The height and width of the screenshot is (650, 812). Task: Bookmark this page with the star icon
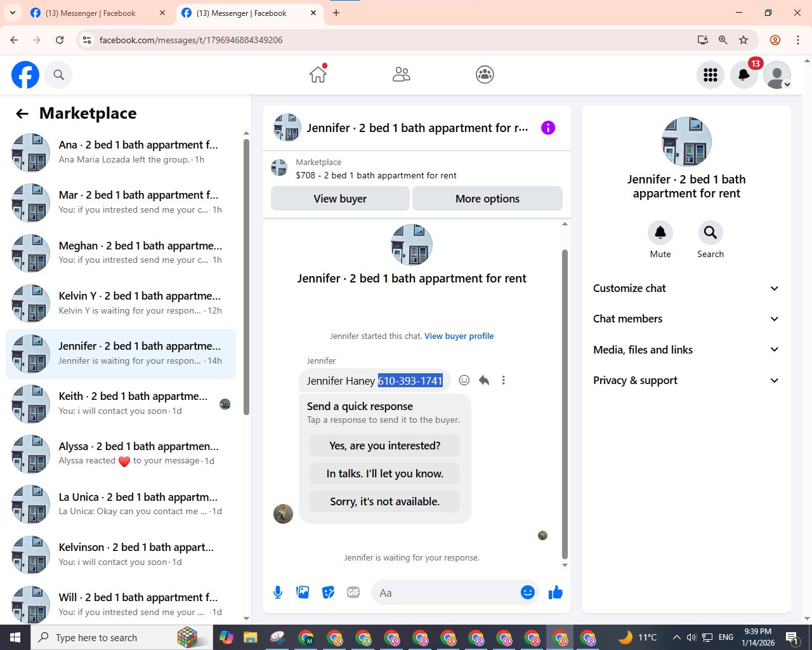pyautogui.click(x=743, y=40)
